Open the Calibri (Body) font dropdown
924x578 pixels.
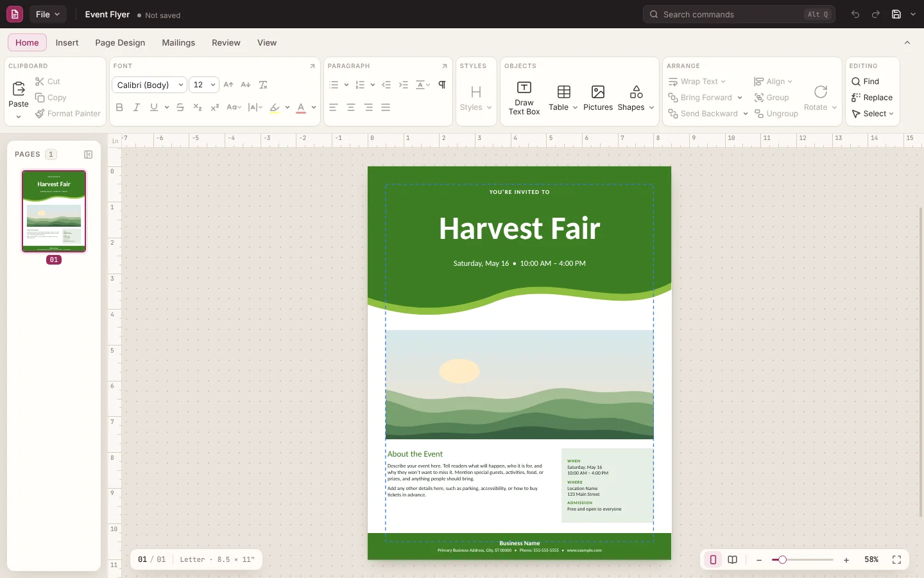[x=150, y=85]
